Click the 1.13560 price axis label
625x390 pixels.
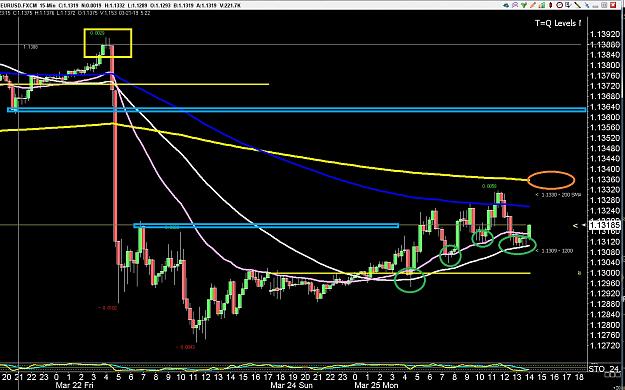point(604,128)
